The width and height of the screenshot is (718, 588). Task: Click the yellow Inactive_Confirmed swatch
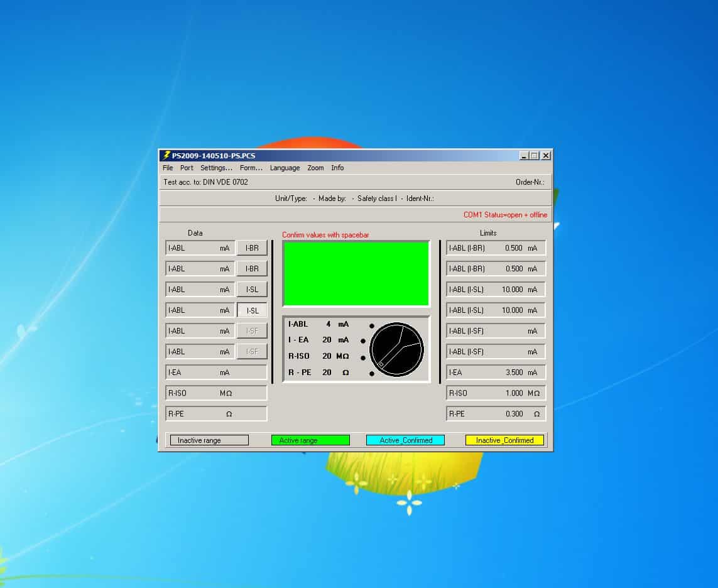(504, 440)
